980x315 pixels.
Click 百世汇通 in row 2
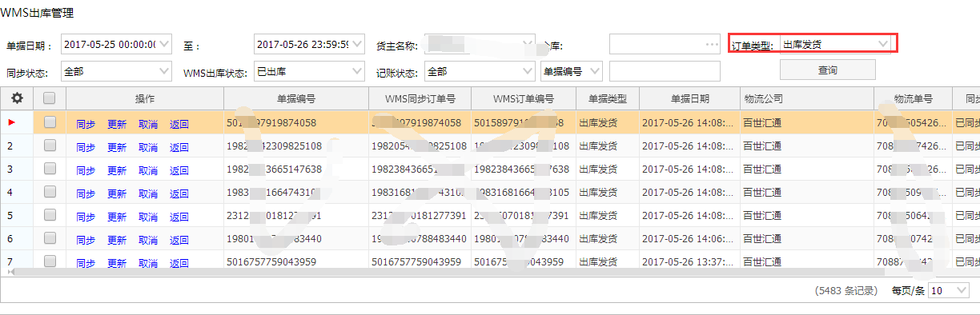(x=762, y=146)
